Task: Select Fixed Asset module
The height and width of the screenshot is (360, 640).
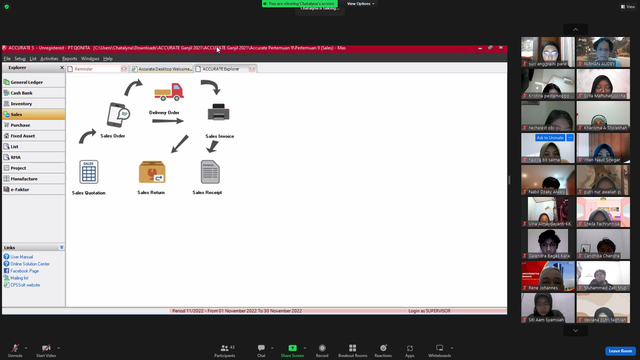Action: pos(33,136)
